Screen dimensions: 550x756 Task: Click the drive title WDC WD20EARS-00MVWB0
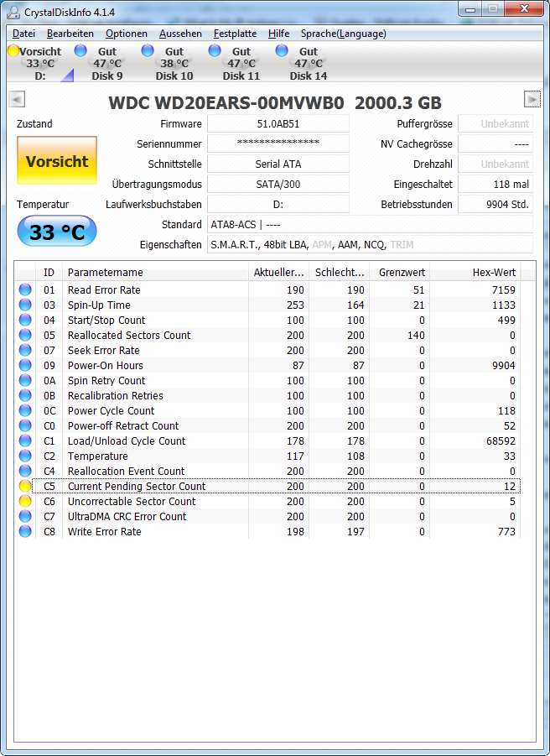226,102
